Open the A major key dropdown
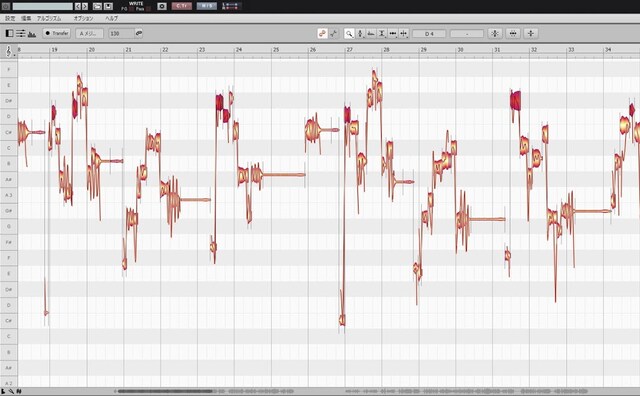The height and width of the screenshot is (396, 640). pyautogui.click(x=89, y=33)
